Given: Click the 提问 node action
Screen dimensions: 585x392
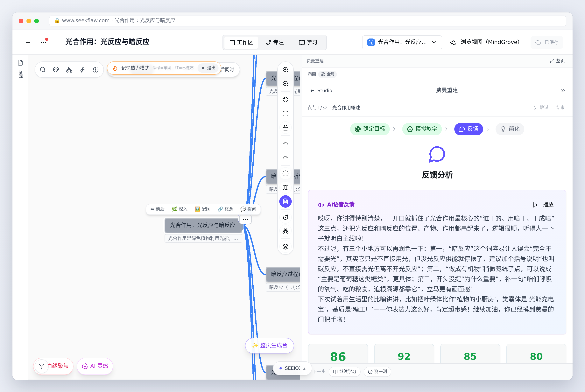Looking at the screenshot, I should (x=248, y=209).
